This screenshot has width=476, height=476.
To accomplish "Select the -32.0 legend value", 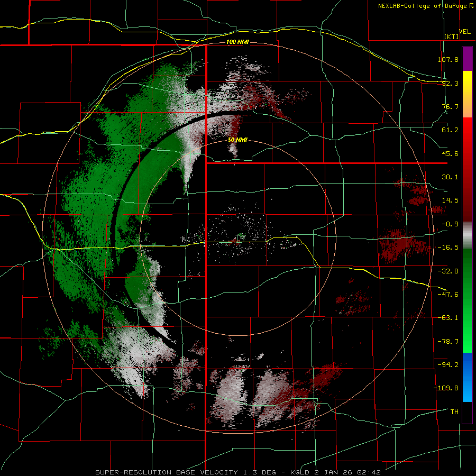I will pyautogui.click(x=448, y=271).
